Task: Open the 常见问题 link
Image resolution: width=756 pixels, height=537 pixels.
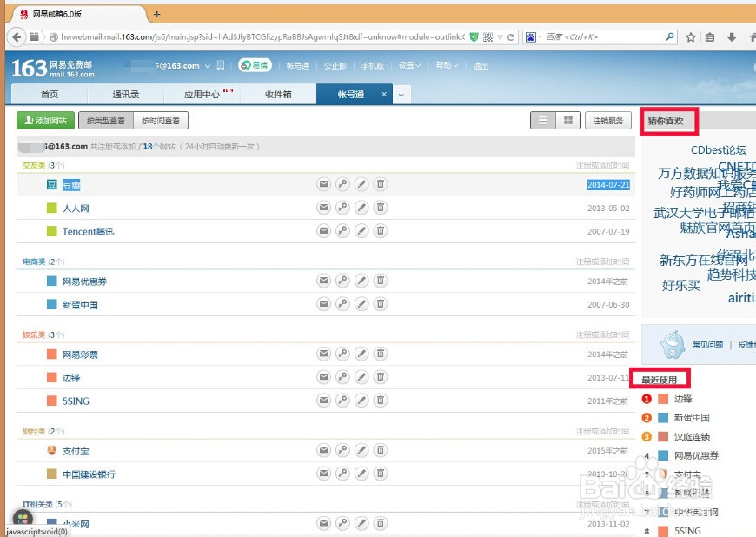Action: [x=708, y=345]
